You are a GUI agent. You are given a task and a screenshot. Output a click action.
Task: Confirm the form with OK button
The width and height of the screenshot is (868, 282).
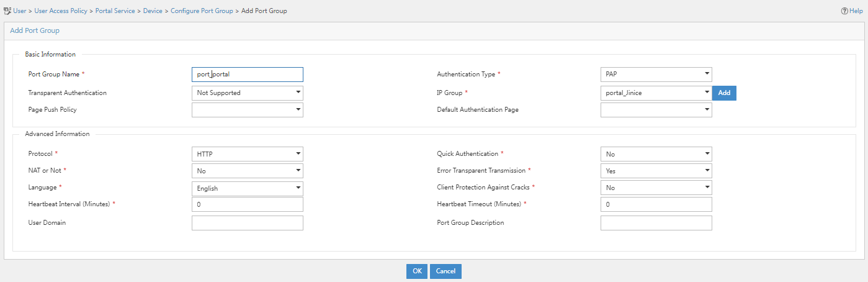(417, 271)
